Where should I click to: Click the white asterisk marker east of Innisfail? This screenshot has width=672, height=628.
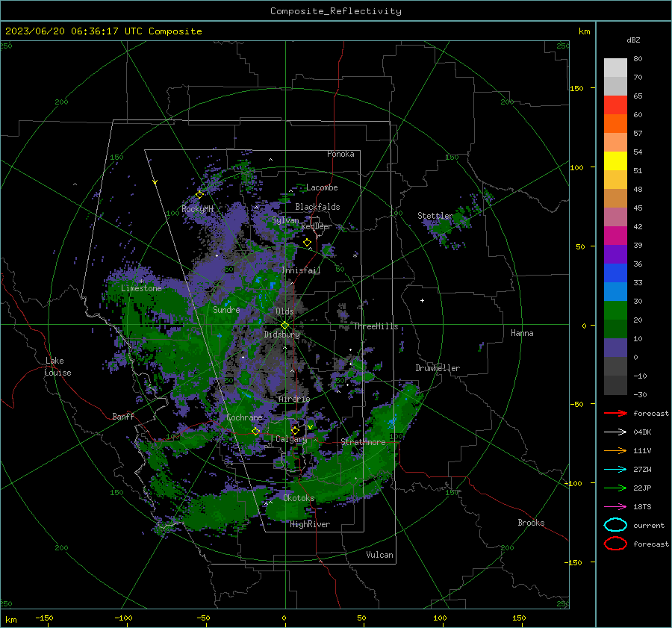[x=355, y=256]
